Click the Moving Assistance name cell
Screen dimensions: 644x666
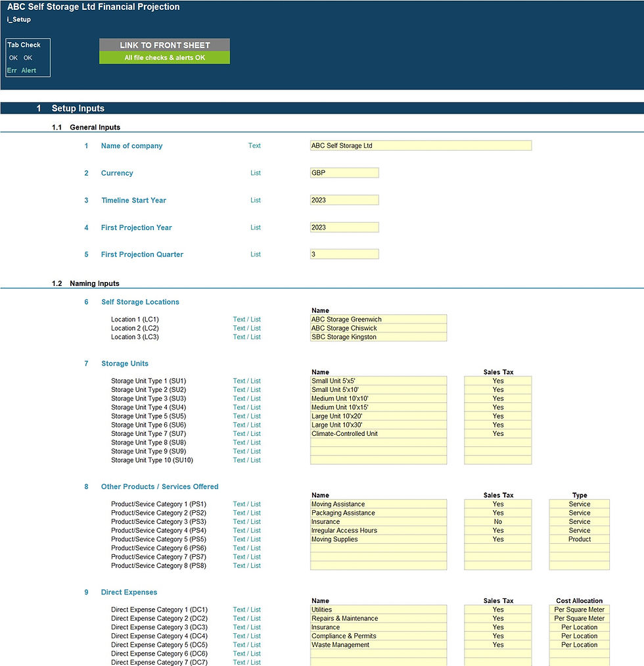pyautogui.click(x=379, y=504)
